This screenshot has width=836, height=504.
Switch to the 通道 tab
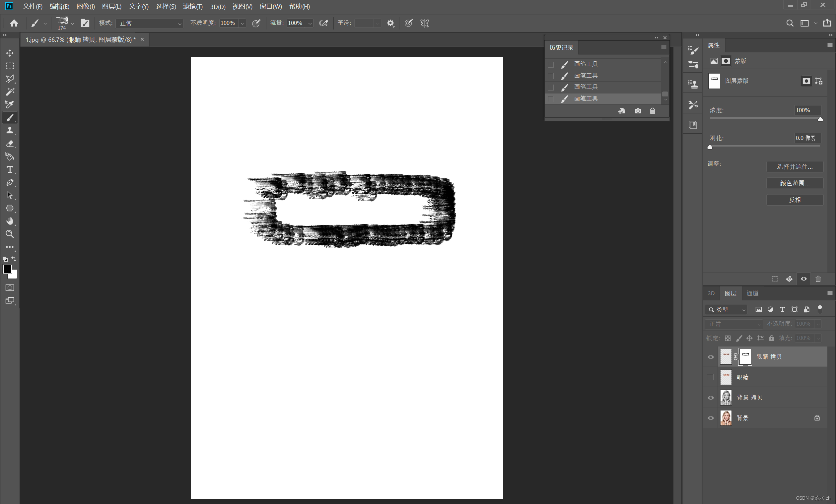point(752,293)
